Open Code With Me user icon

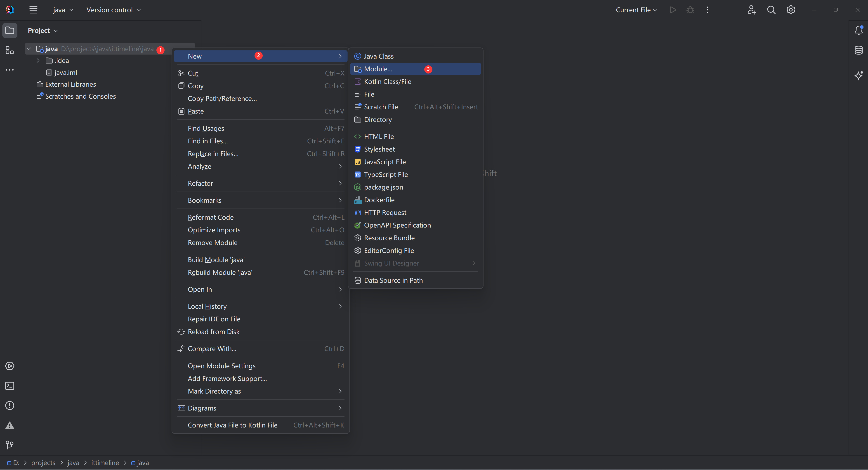pos(752,10)
